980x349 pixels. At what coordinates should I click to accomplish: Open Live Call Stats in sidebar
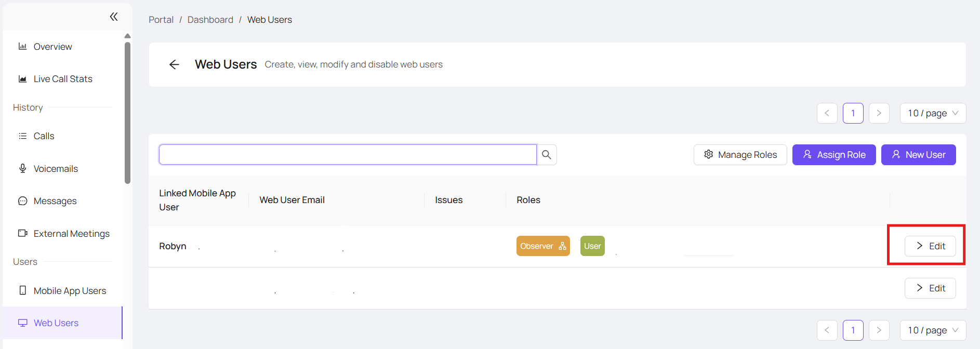click(x=62, y=79)
